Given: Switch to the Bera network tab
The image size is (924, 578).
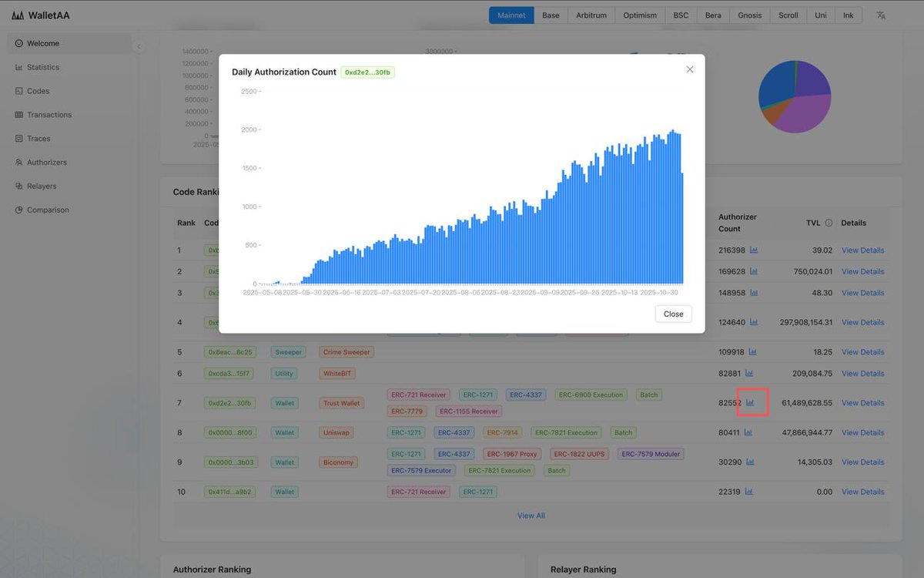Looking at the screenshot, I should (x=713, y=15).
